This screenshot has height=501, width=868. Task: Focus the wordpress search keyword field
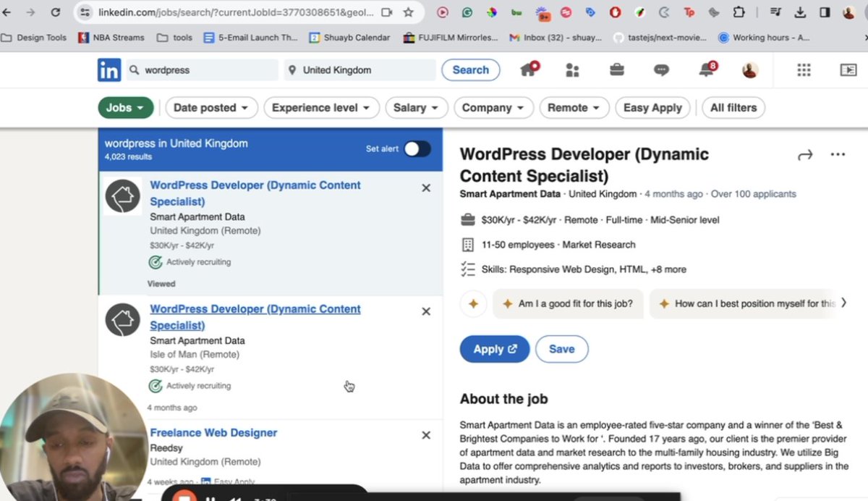203,70
